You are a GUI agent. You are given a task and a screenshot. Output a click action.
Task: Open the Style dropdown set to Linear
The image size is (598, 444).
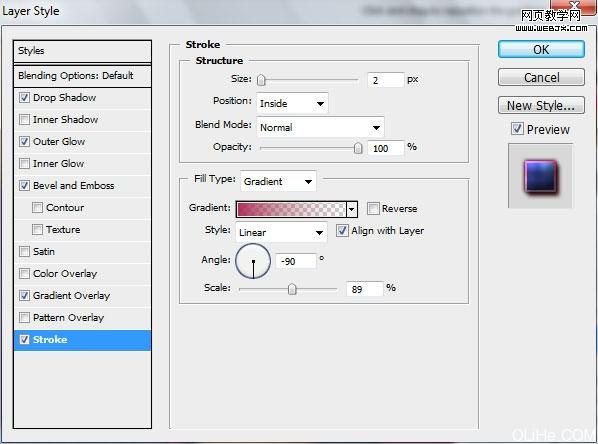[x=281, y=232]
